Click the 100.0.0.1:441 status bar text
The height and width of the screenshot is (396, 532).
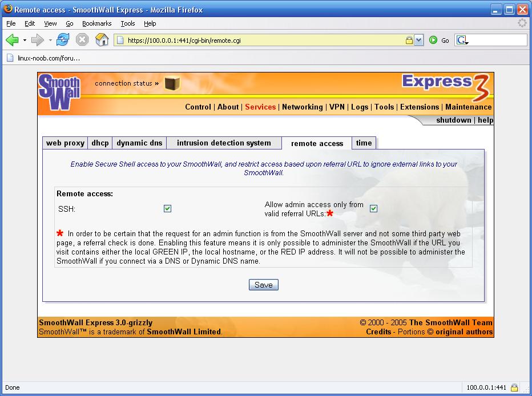486,387
